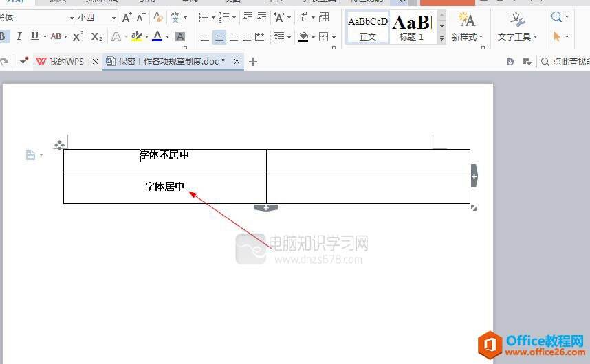Toggle underline formatting
This screenshot has height=364, width=590.
tap(34, 36)
